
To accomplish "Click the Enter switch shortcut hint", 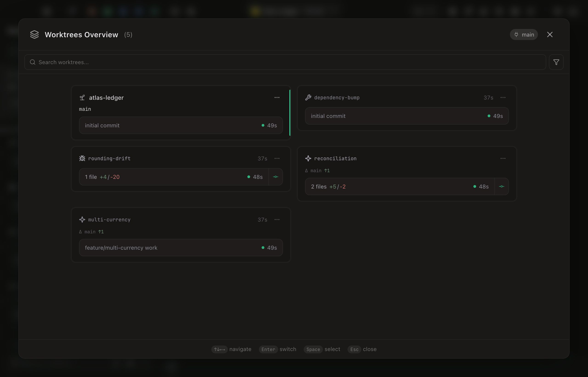I will click(277, 349).
